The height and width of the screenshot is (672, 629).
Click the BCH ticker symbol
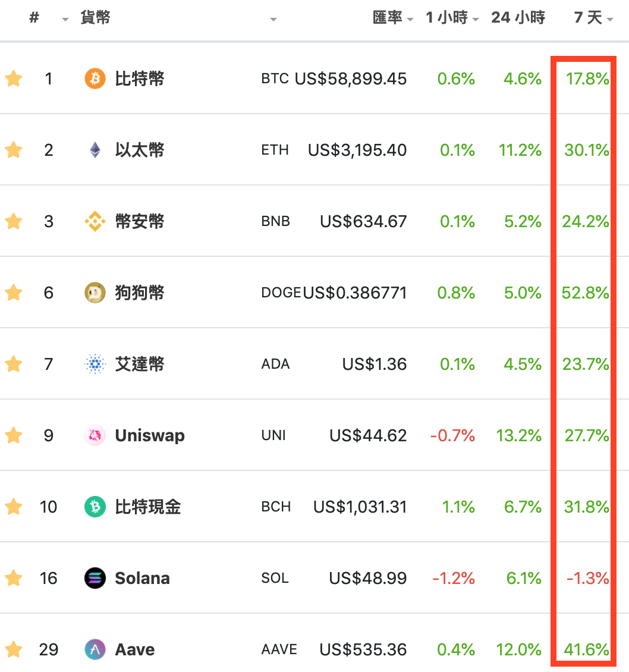pyautogui.click(x=276, y=507)
